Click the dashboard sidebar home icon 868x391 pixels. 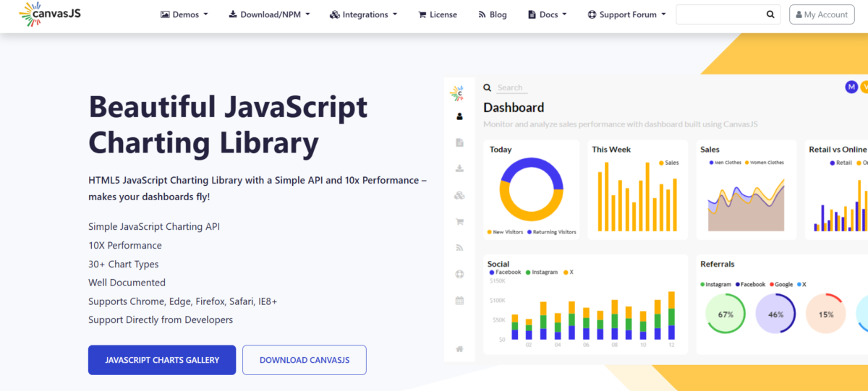pos(459,349)
